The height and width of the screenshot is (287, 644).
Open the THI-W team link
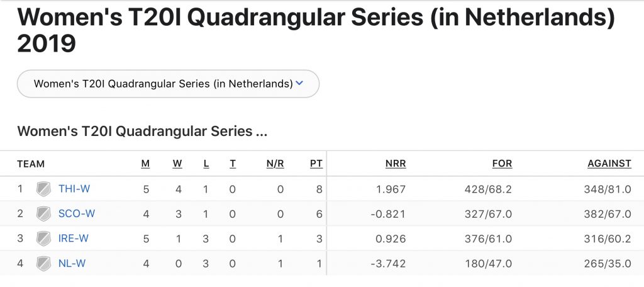[x=74, y=189]
